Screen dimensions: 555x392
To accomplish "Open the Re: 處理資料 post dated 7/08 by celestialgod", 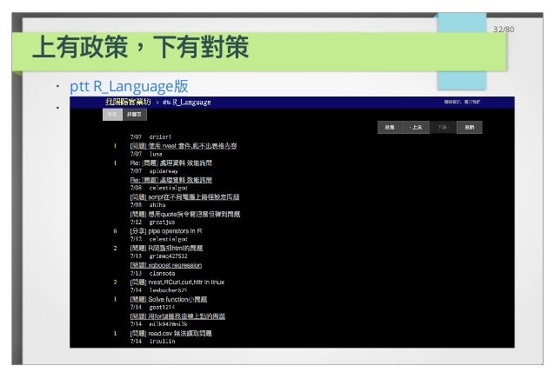I will click(x=171, y=180).
